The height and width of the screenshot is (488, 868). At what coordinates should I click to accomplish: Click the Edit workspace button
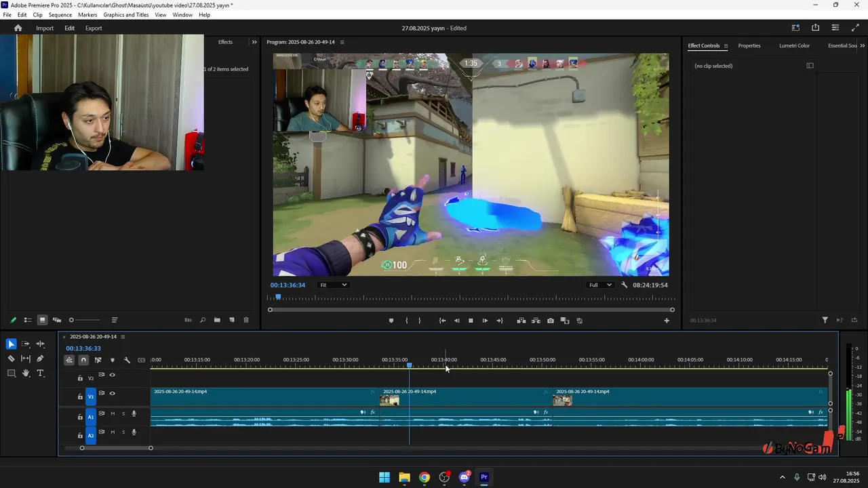(x=70, y=28)
